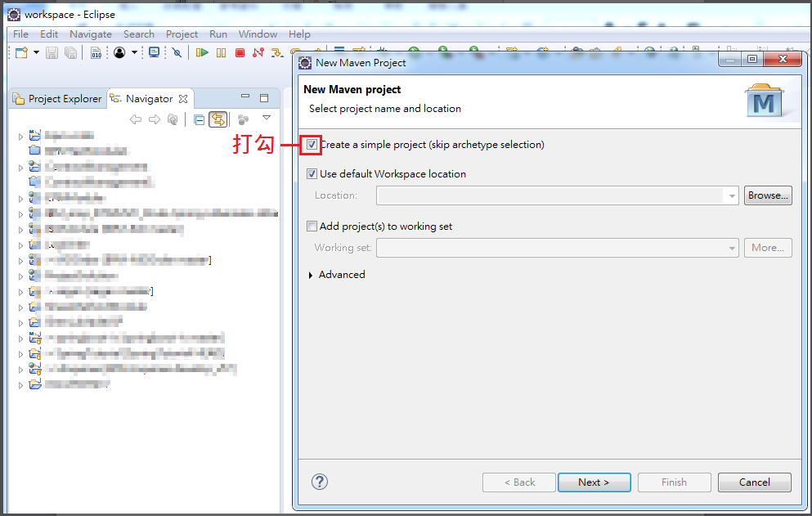This screenshot has height=516, width=812.
Task: Toggle Skip All Breakpoints toolbar icon
Action: (x=177, y=52)
